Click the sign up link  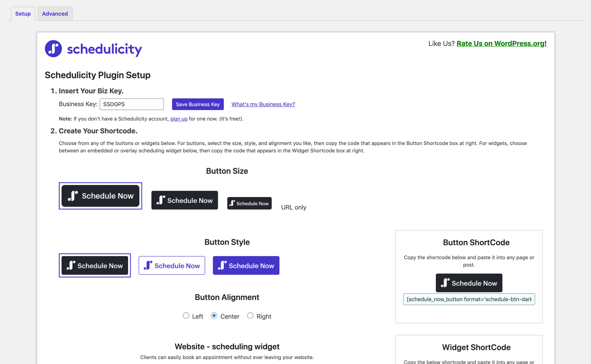179,119
